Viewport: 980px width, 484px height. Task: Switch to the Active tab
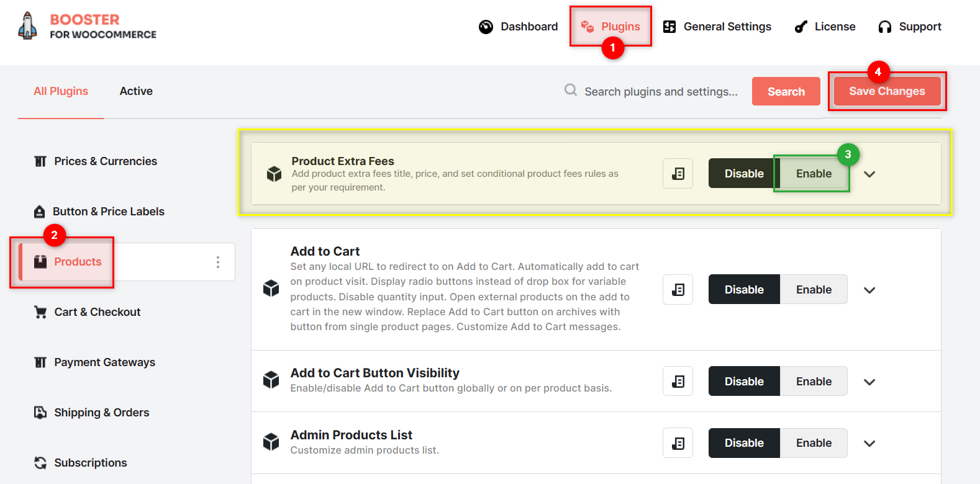click(x=136, y=91)
